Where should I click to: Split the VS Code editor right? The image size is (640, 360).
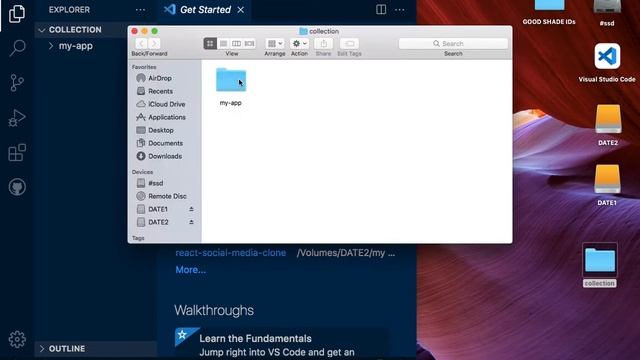click(x=381, y=9)
